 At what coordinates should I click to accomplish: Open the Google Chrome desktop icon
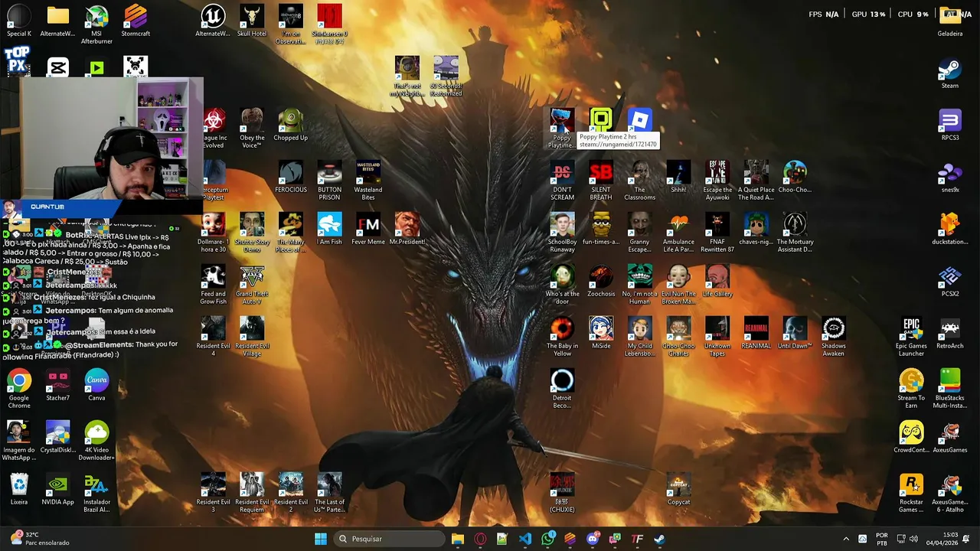[x=19, y=389]
